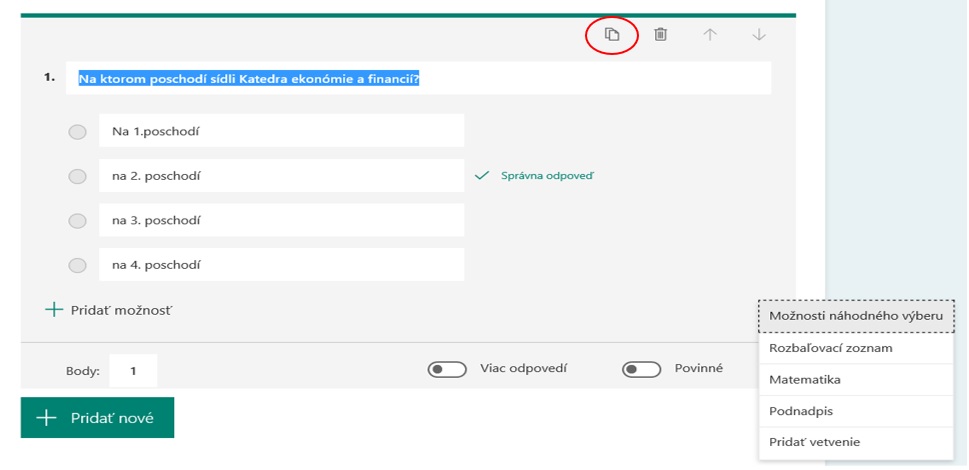Move question down with arrow icon
Screen dimensions: 969x470
click(759, 35)
